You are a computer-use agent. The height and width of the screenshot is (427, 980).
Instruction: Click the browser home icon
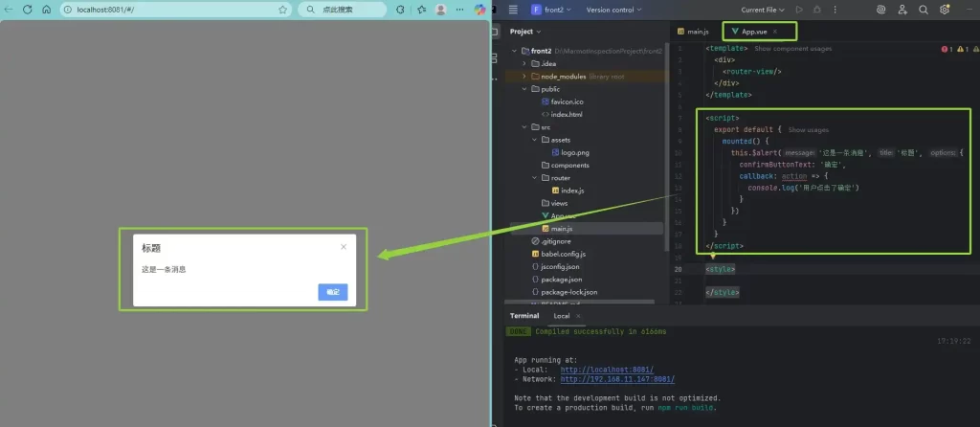point(46,10)
